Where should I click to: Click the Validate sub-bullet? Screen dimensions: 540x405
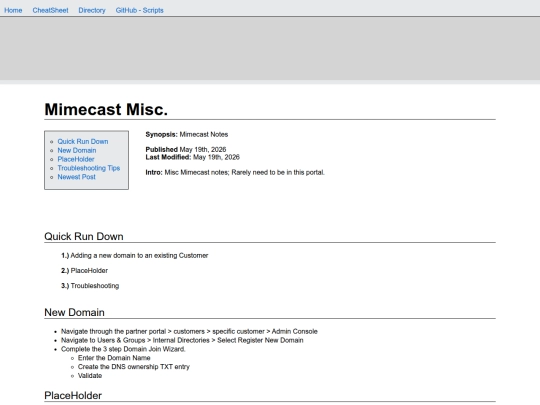[90, 376]
